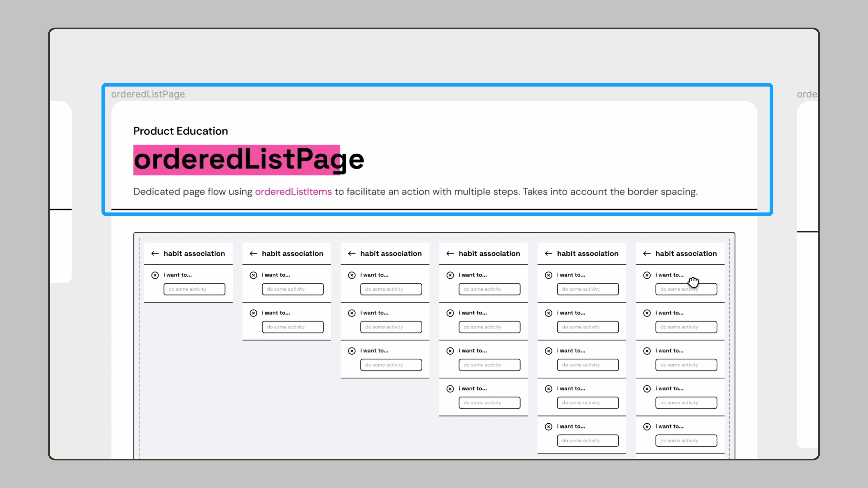Focus fifth activity input in sixth column

click(x=686, y=441)
